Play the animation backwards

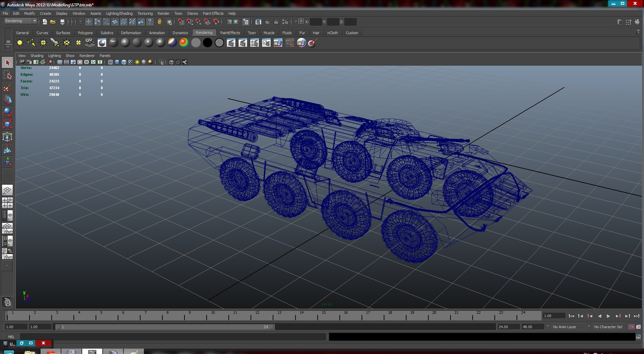599,316
